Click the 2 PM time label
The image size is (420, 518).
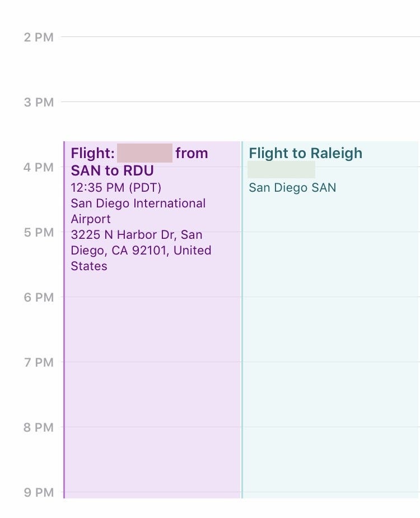[39, 38]
